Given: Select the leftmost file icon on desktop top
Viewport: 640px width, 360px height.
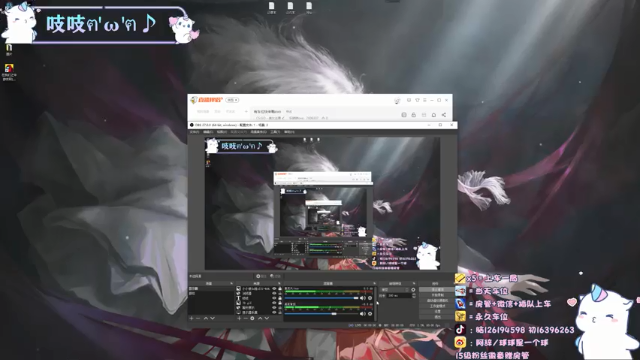Looking at the screenshot, I should point(271,7).
